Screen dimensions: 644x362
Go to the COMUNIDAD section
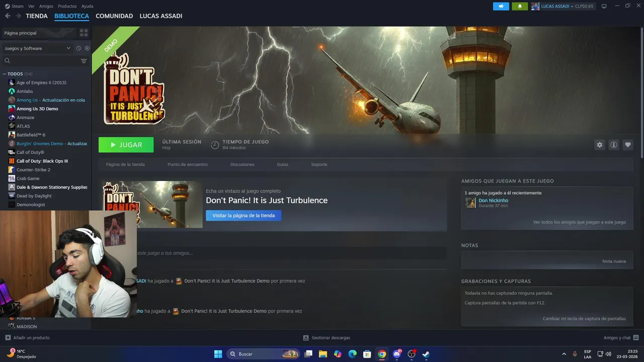pyautogui.click(x=114, y=16)
